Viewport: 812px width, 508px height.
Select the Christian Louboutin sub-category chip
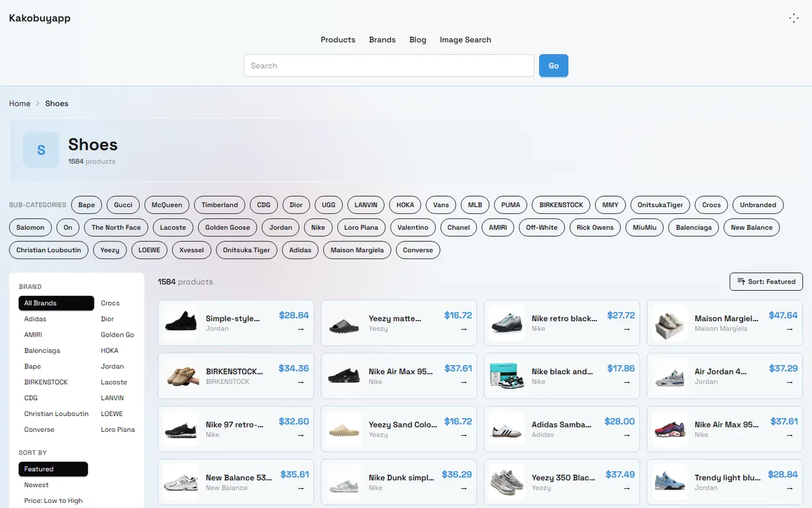coord(49,250)
